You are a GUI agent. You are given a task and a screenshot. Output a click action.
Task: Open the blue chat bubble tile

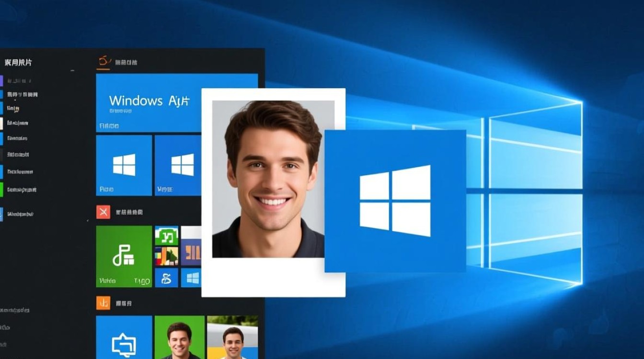[124, 338]
